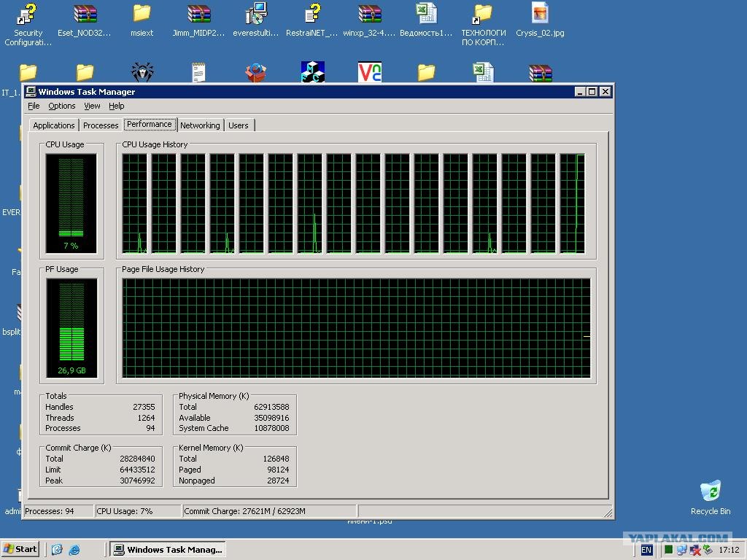Click the CPU Usage 7 % gauge
Image resolution: width=747 pixels, height=560 pixels.
71,203
